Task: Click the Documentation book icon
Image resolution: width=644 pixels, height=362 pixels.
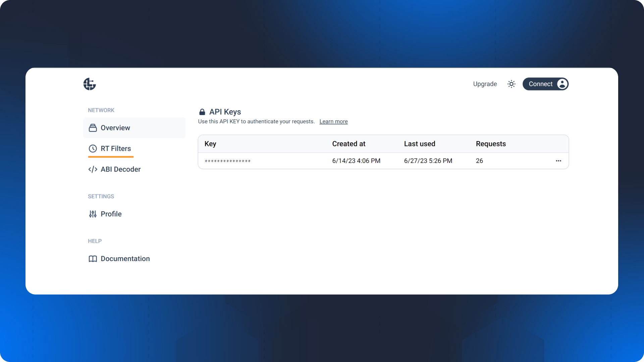Action: (93, 259)
